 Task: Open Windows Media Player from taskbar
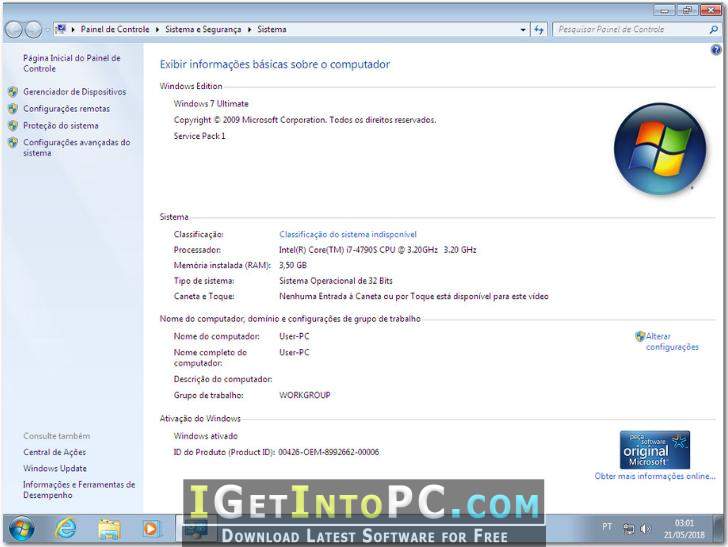point(150,529)
